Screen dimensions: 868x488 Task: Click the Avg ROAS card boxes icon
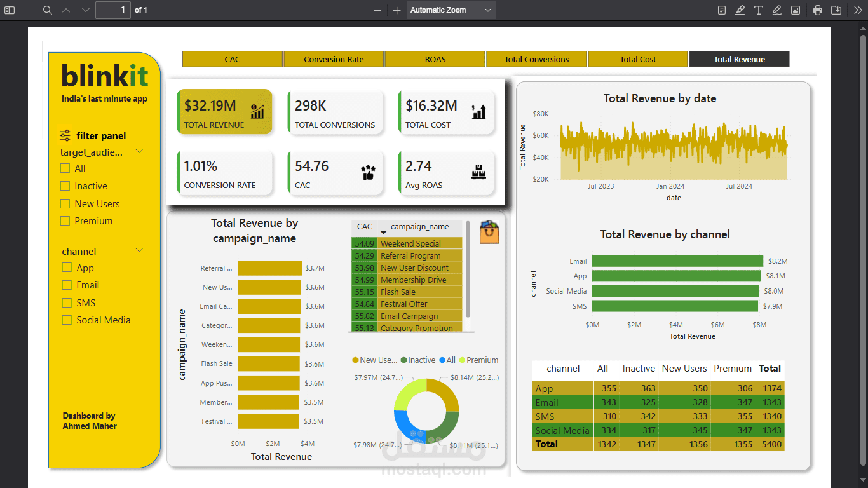478,172
